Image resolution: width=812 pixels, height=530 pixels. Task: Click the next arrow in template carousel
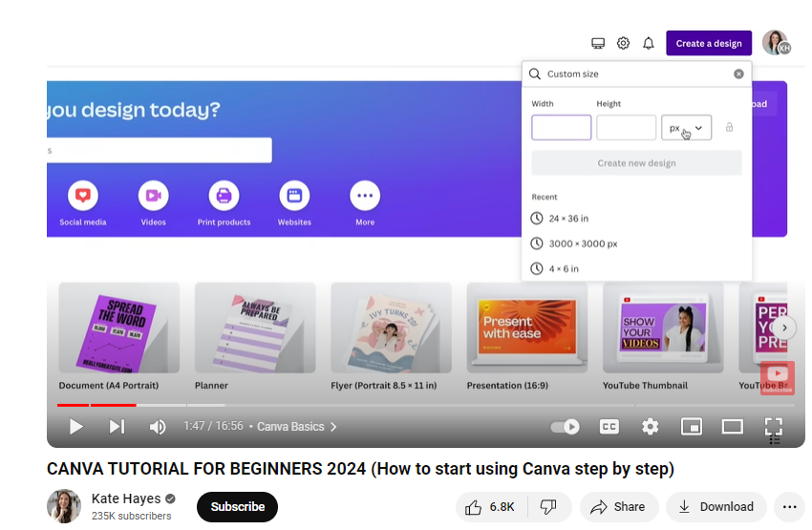click(x=784, y=328)
